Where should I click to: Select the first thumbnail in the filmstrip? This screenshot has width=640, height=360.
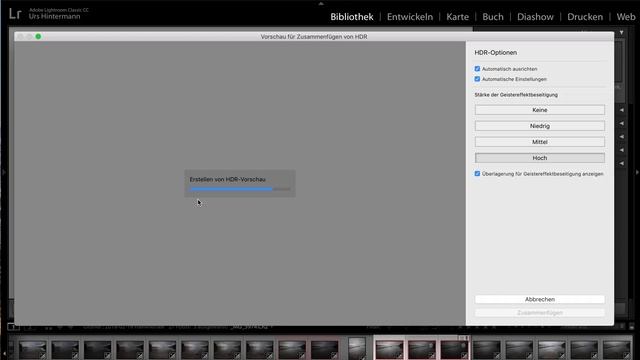pos(32,350)
